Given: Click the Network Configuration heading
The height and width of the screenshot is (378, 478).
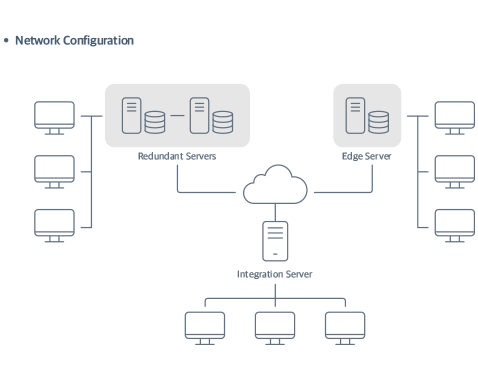Looking at the screenshot, I should 74,40.
